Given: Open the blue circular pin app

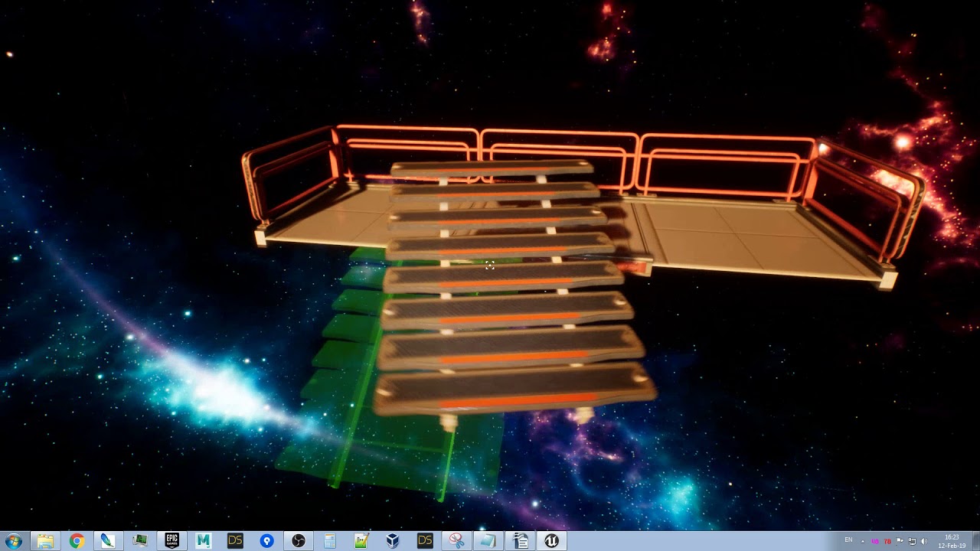Looking at the screenshot, I should click(x=266, y=541).
